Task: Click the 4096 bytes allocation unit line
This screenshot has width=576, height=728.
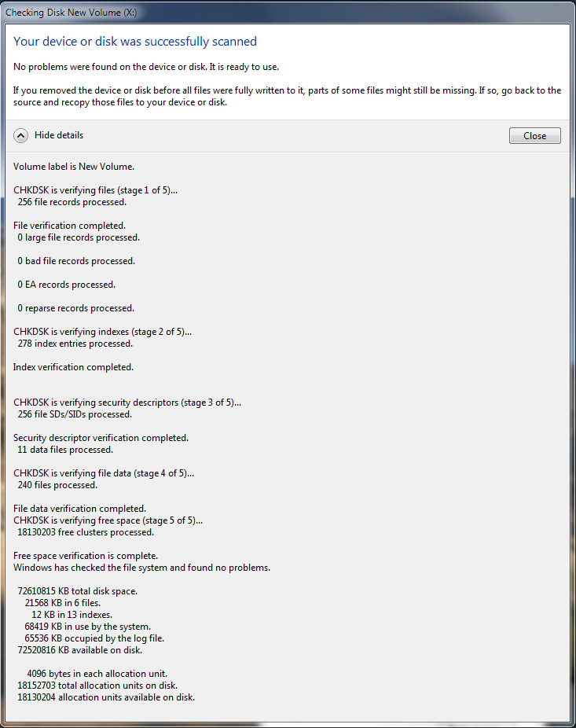Action: (x=97, y=674)
